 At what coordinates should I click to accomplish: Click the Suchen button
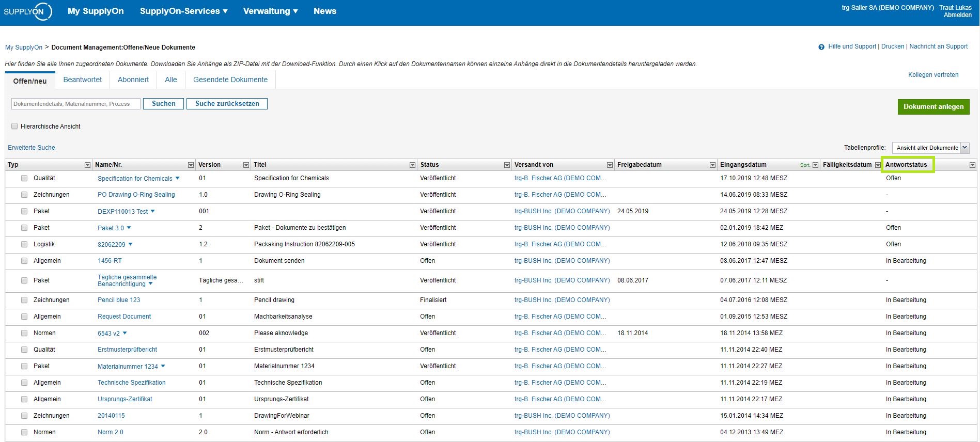[163, 104]
